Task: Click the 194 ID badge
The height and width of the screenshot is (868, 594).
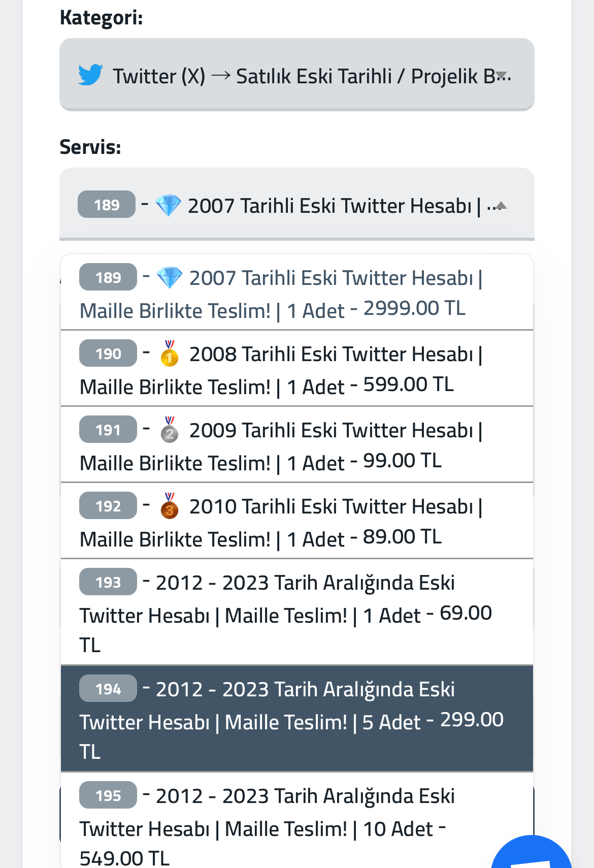Action: (108, 688)
